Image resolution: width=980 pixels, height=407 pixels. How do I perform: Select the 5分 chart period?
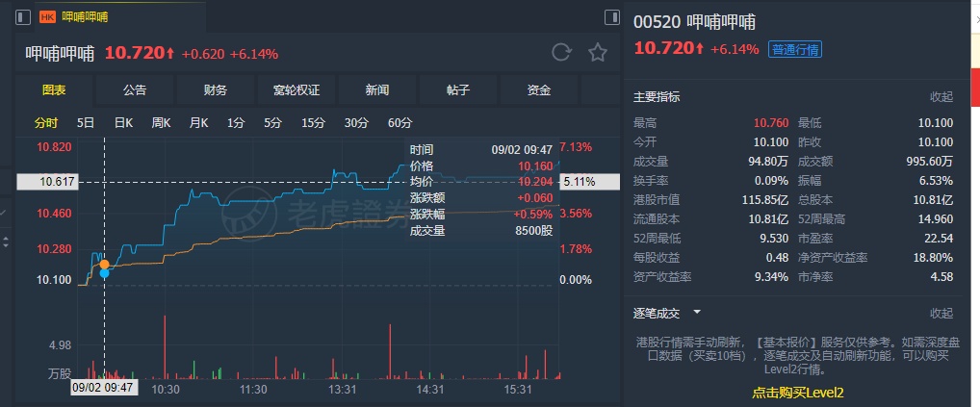point(272,123)
